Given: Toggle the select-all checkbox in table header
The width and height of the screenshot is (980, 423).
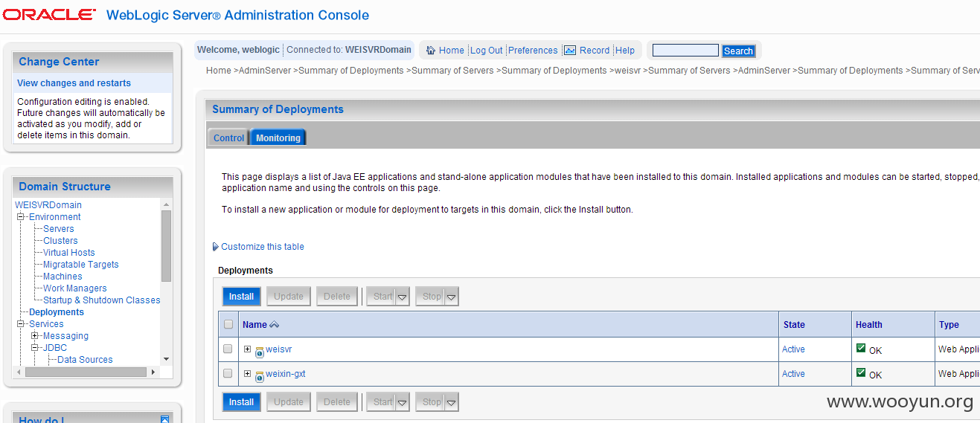Looking at the screenshot, I should 228,324.
